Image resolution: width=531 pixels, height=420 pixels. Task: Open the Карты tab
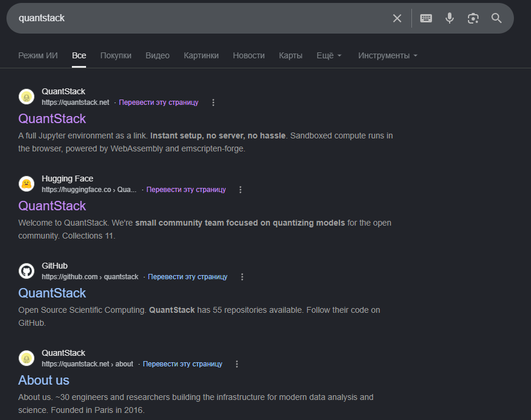(x=291, y=55)
